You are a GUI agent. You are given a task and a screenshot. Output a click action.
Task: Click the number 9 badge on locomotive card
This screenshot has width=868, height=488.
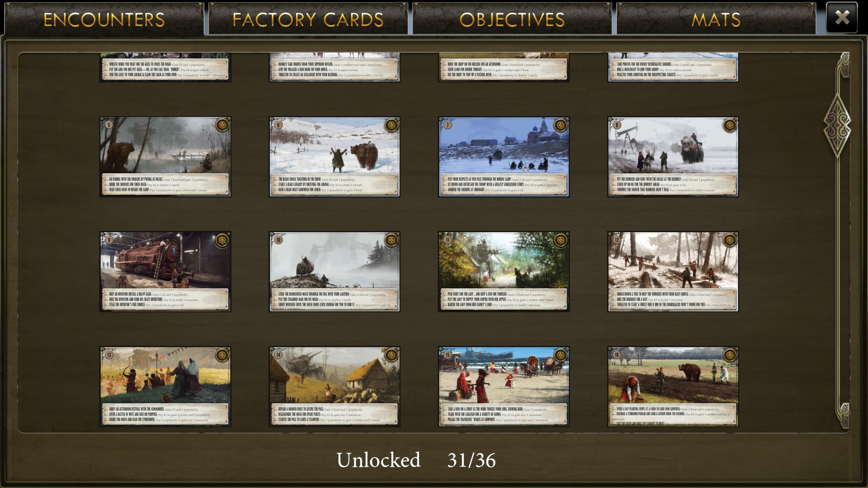(109, 240)
